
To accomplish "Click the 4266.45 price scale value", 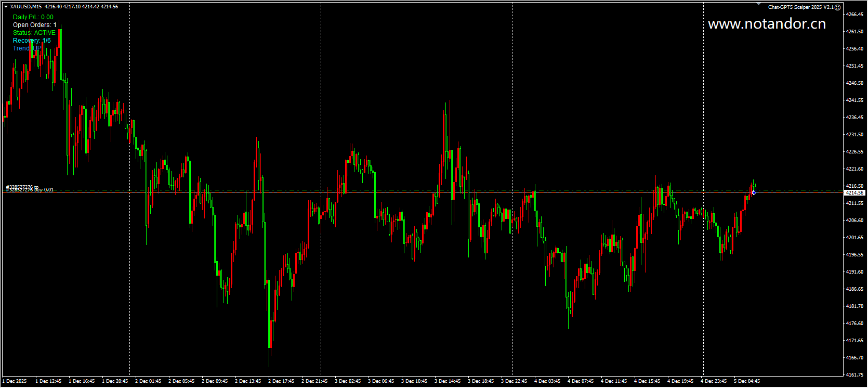I will pyautogui.click(x=854, y=15).
